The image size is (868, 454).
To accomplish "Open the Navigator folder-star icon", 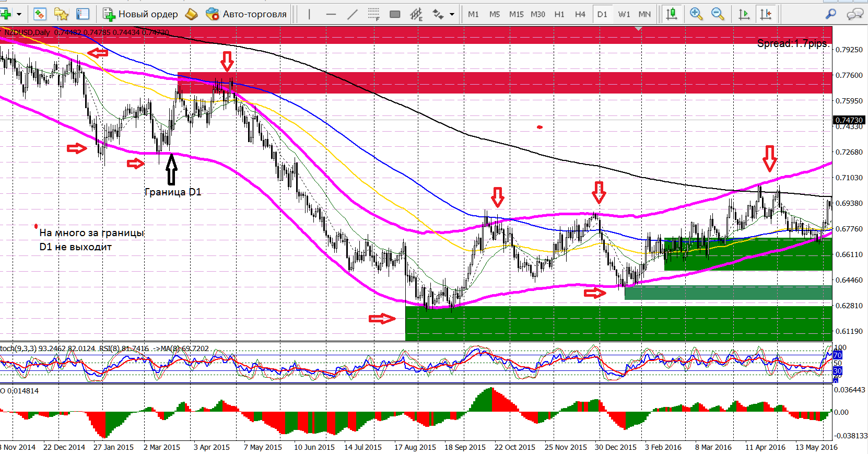I will coord(61,14).
